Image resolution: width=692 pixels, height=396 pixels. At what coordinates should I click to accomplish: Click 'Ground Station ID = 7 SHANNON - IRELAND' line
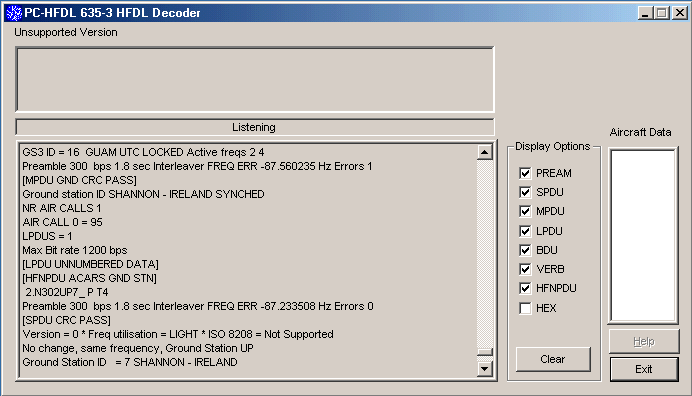click(x=130, y=362)
